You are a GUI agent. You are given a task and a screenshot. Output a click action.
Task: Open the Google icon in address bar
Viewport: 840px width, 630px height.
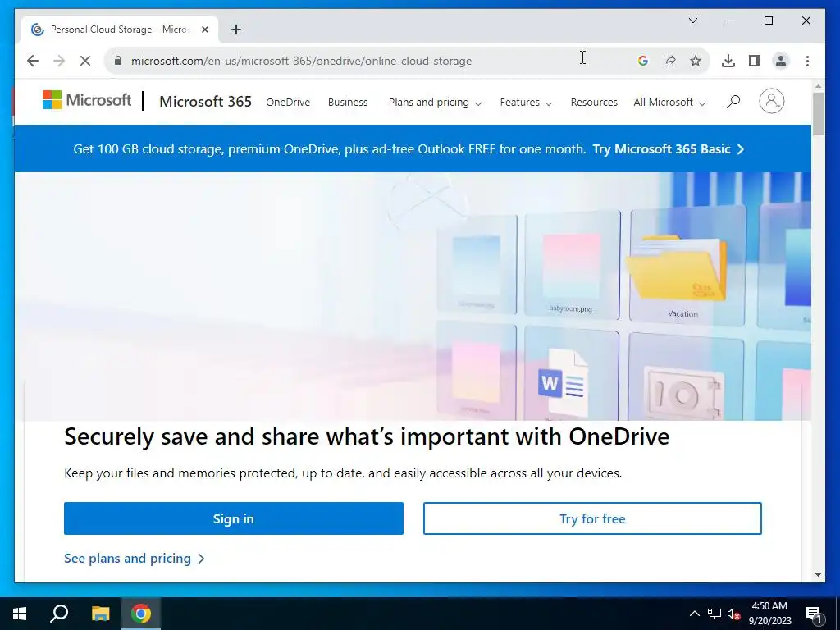coord(643,61)
